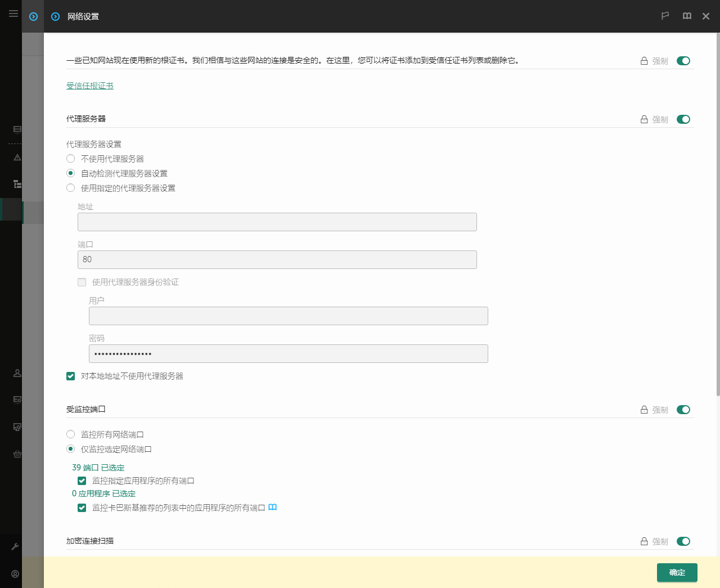Screen dimensions: 720x588
Task: Click the help book icon beside 卡巴斯基推荐 option
Action: click(273, 507)
